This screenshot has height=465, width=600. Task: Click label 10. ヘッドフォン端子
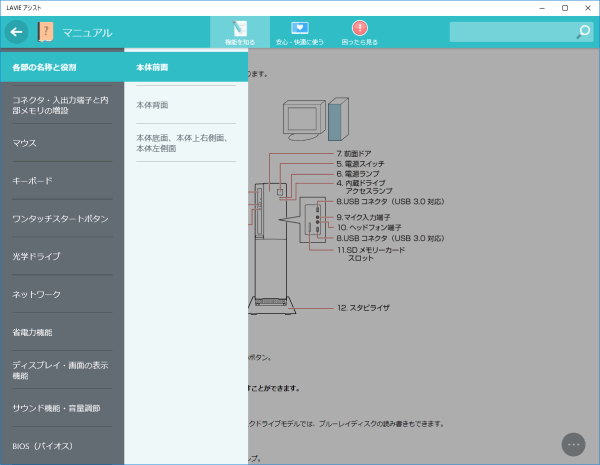point(369,227)
